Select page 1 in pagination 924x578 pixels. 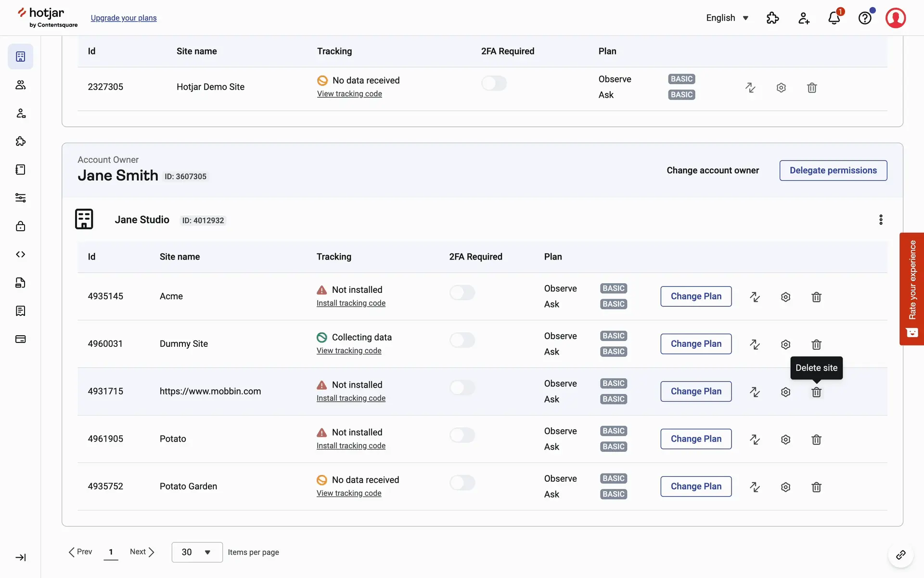111,552
